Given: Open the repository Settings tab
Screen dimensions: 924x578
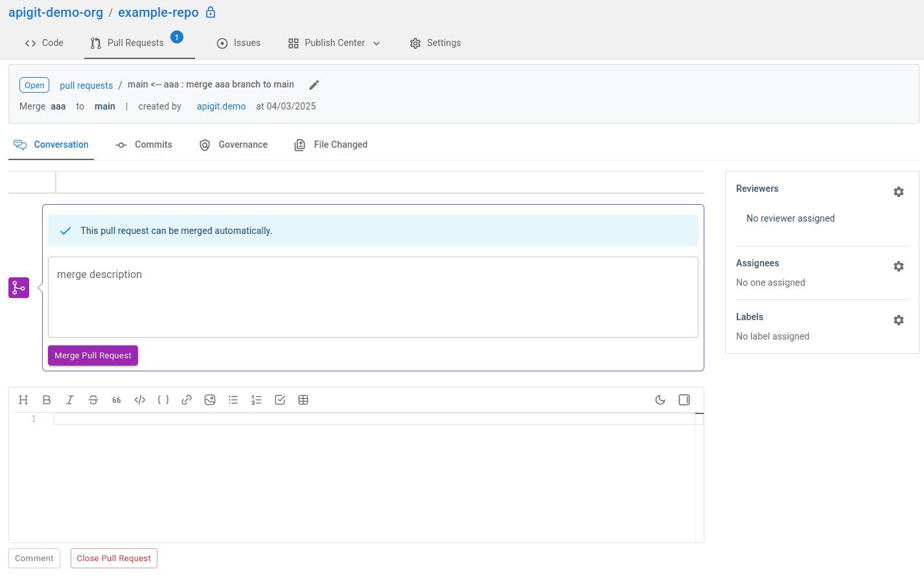Looking at the screenshot, I should tap(435, 43).
